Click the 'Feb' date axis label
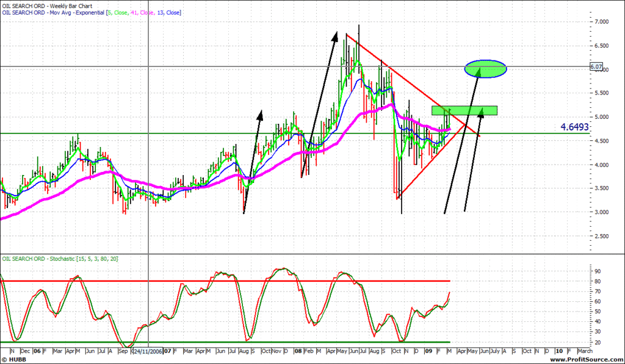Screen dimensions: 625x364 [308, 351]
